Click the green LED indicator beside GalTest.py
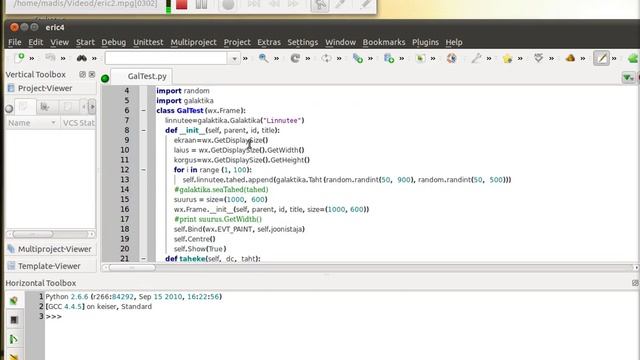Screen dimensions: 640x360 (105, 78)
